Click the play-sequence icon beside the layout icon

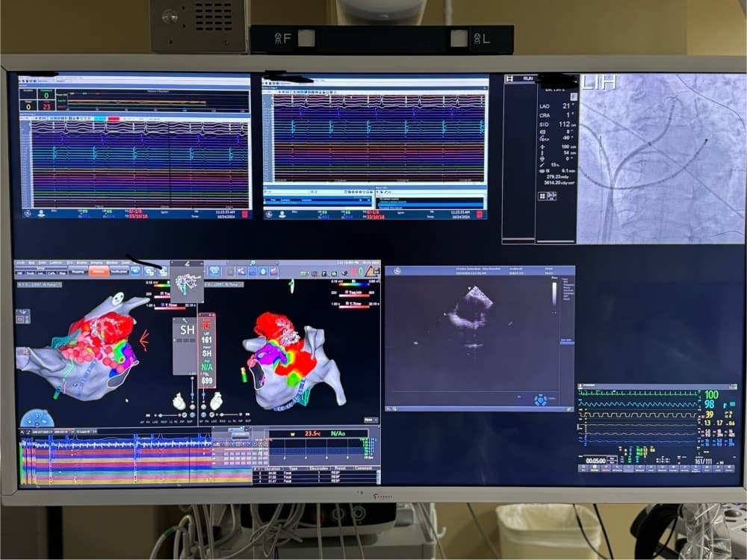pos(552,196)
